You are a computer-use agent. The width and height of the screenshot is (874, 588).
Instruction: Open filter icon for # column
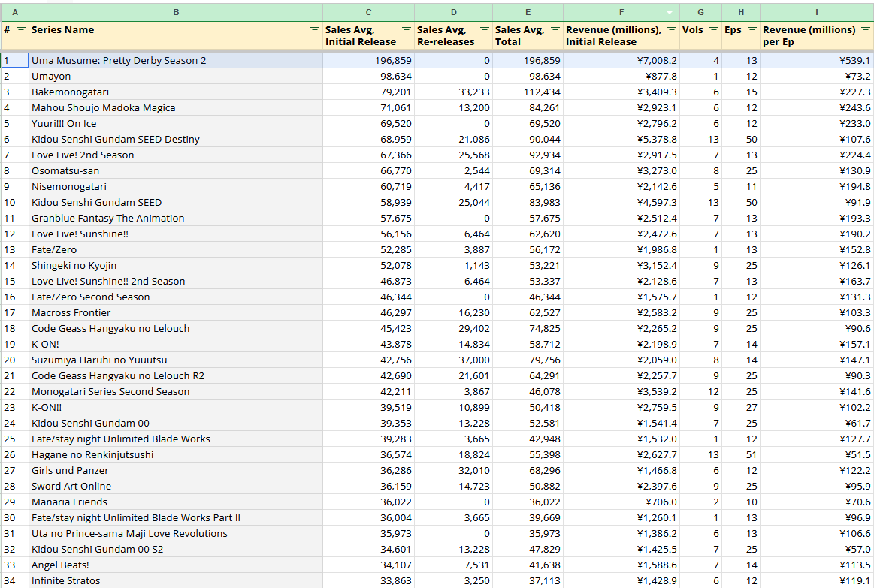[20, 29]
